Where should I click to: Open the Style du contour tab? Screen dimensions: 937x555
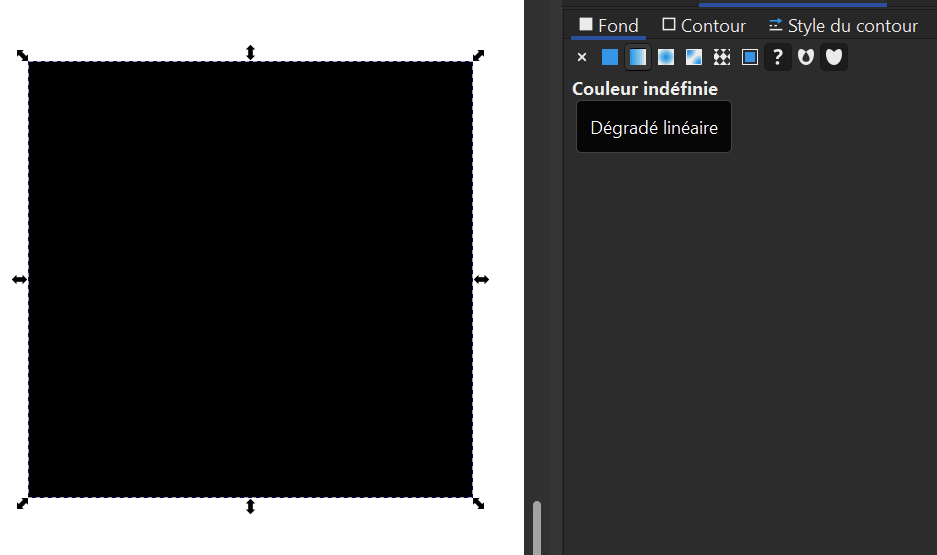pyautogui.click(x=843, y=26)
